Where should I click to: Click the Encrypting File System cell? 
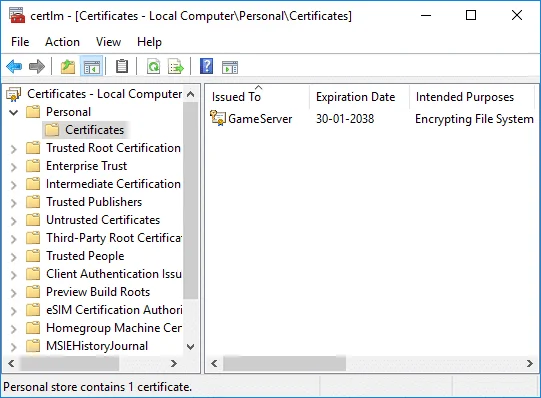(474, 119)
